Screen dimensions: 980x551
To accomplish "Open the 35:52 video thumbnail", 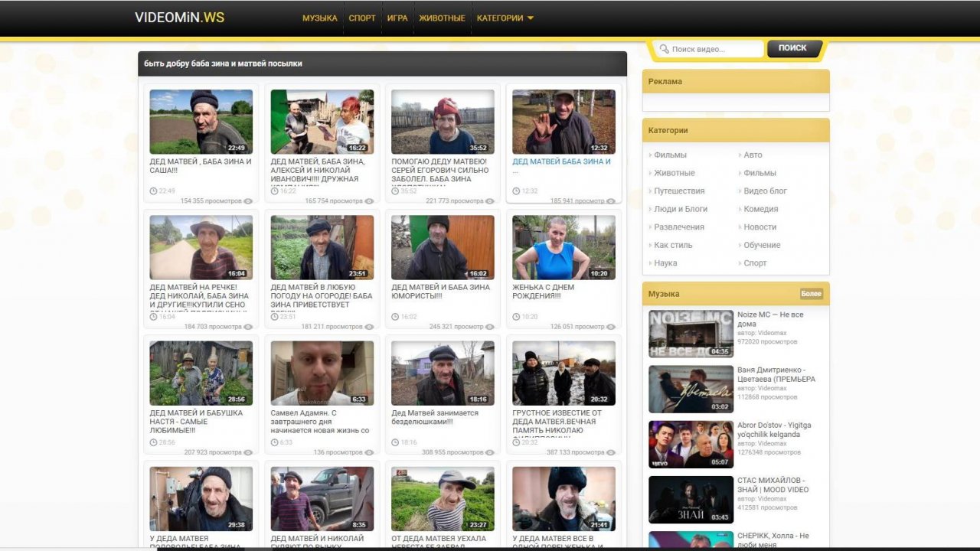I will (443, 122).
